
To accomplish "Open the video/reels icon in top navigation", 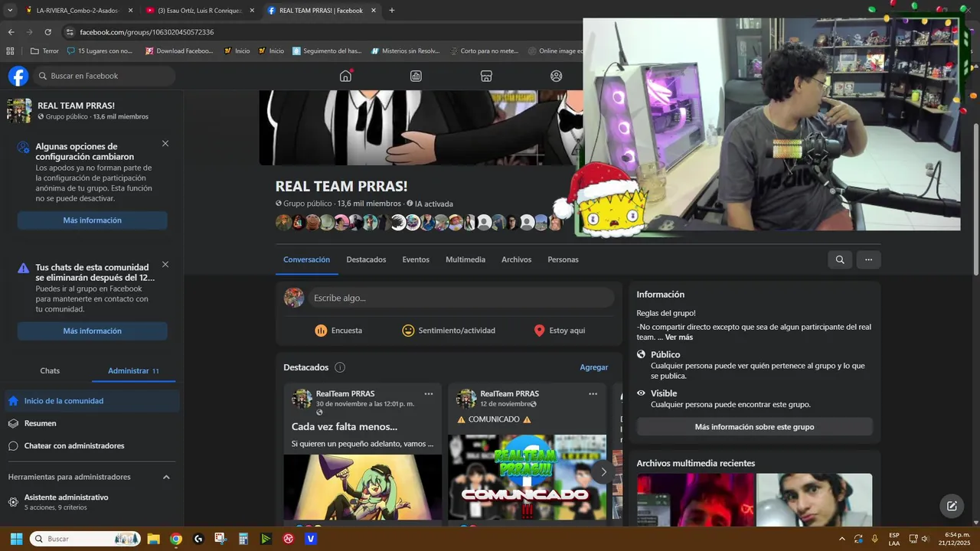I will pos(416,76).
